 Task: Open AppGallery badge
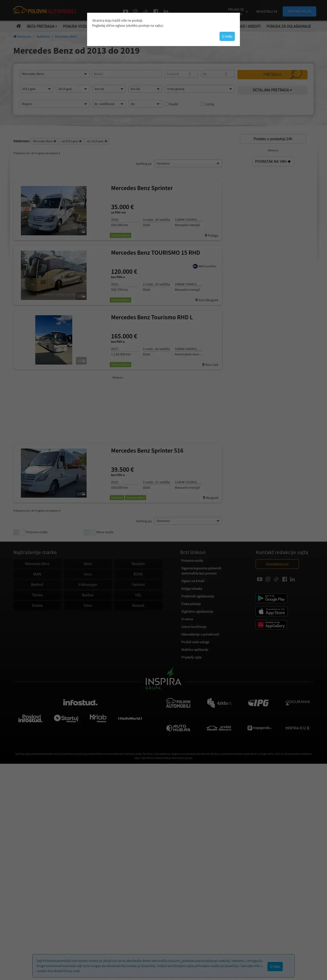tap(271, 625)
